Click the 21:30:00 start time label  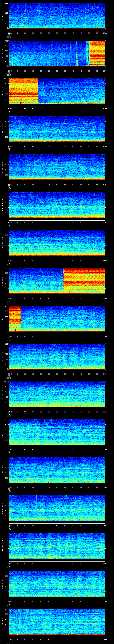[9, 639]
